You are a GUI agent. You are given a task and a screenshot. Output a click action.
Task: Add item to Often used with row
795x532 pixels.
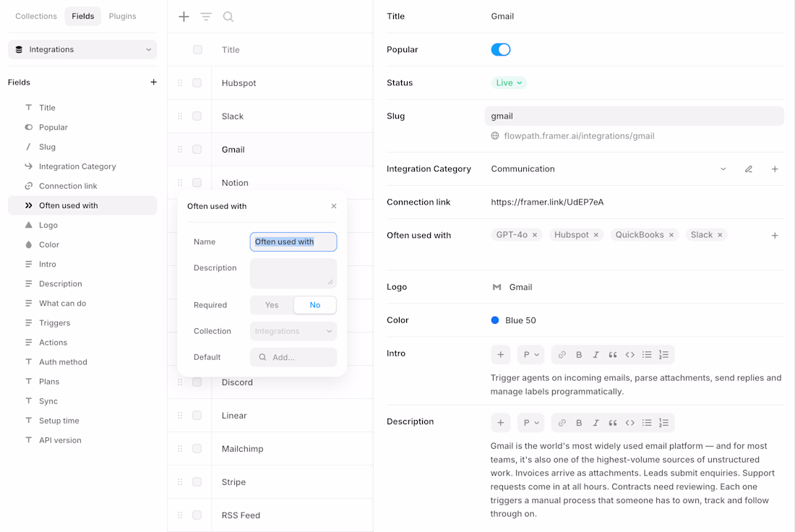point(775,236)
